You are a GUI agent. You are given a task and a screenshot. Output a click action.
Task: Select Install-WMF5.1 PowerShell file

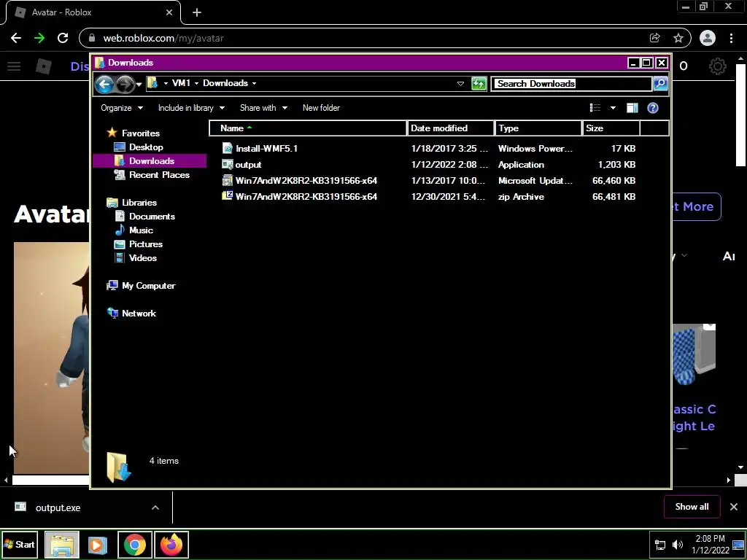266,149
